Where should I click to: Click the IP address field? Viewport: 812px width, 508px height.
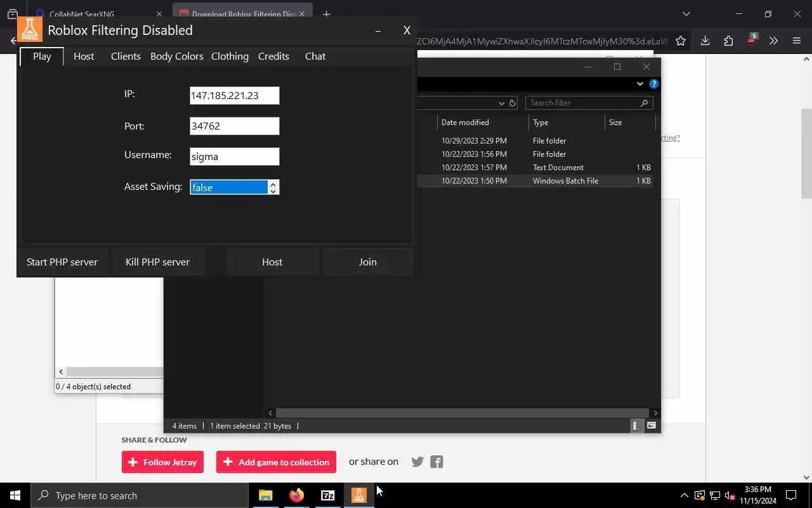click(235, 95)
